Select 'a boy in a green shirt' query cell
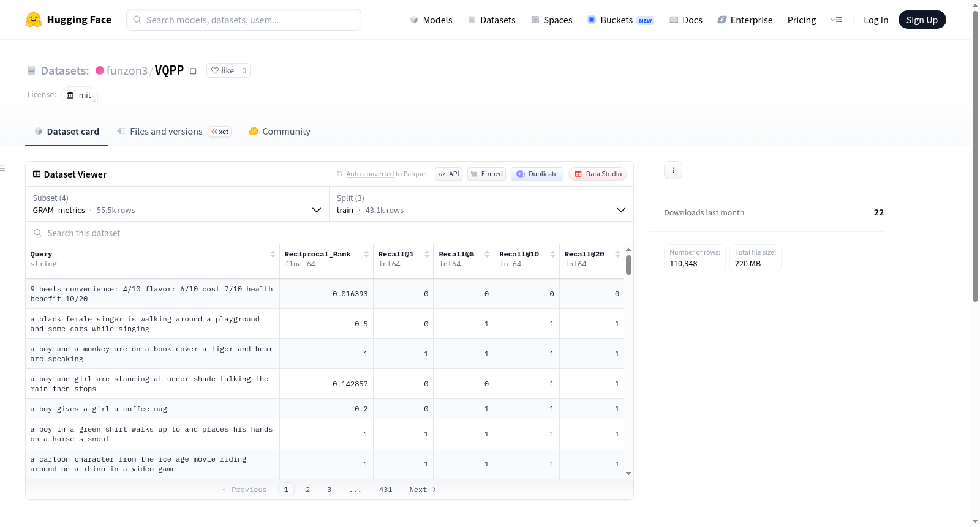 (153, 434)
